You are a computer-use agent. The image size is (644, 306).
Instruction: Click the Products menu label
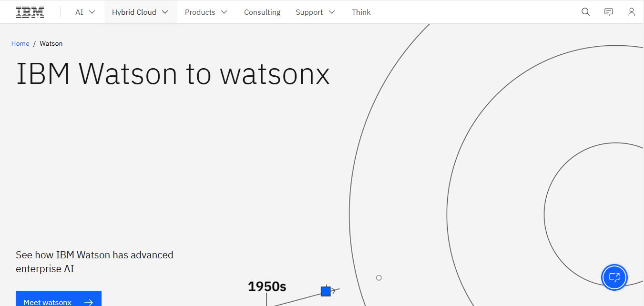(x=200, y=12)
